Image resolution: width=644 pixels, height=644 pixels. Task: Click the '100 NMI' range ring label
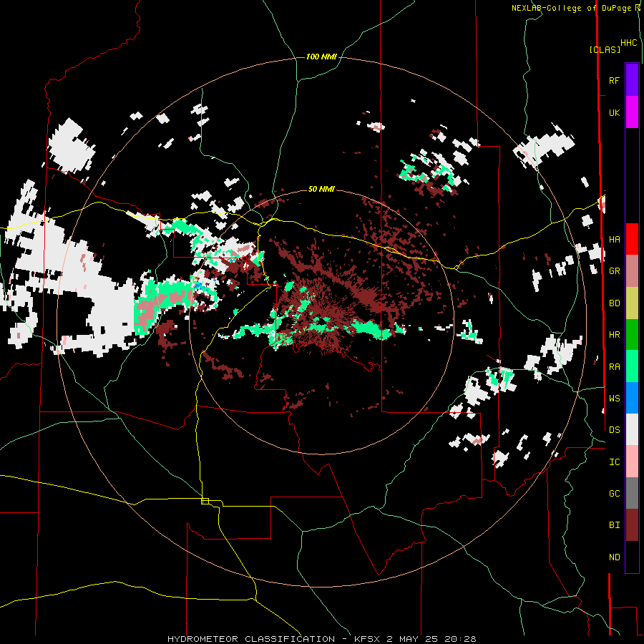click(321, 57)
